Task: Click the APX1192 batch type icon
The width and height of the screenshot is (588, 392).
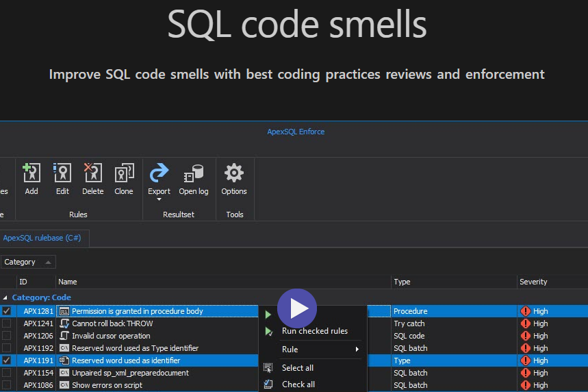Action: tap(64, 348)
